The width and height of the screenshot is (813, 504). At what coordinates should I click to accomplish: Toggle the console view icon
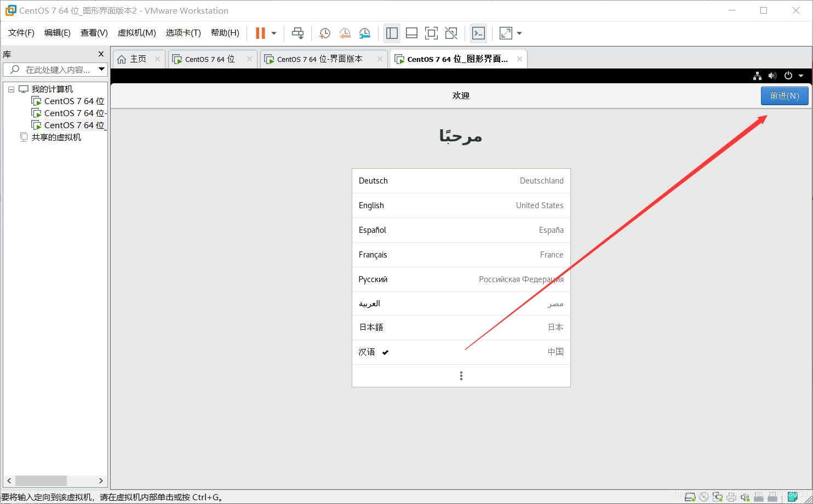click(478, 33)
